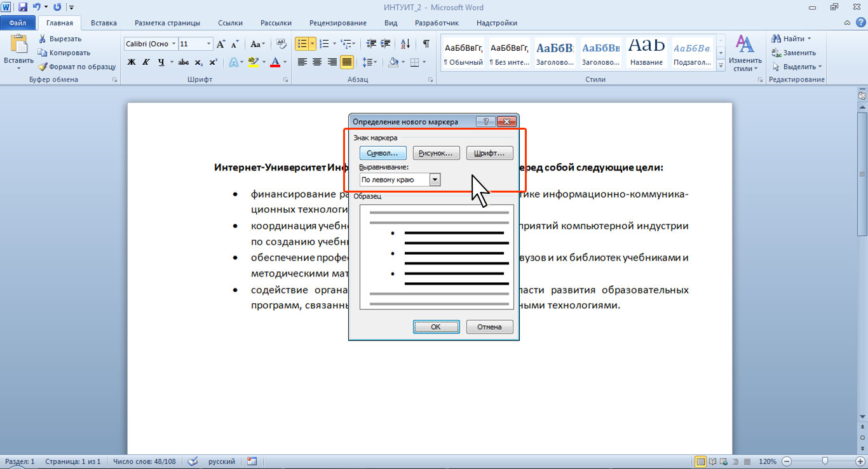
Task: Switch to the Вставка tab
Action: coord(104,23)
